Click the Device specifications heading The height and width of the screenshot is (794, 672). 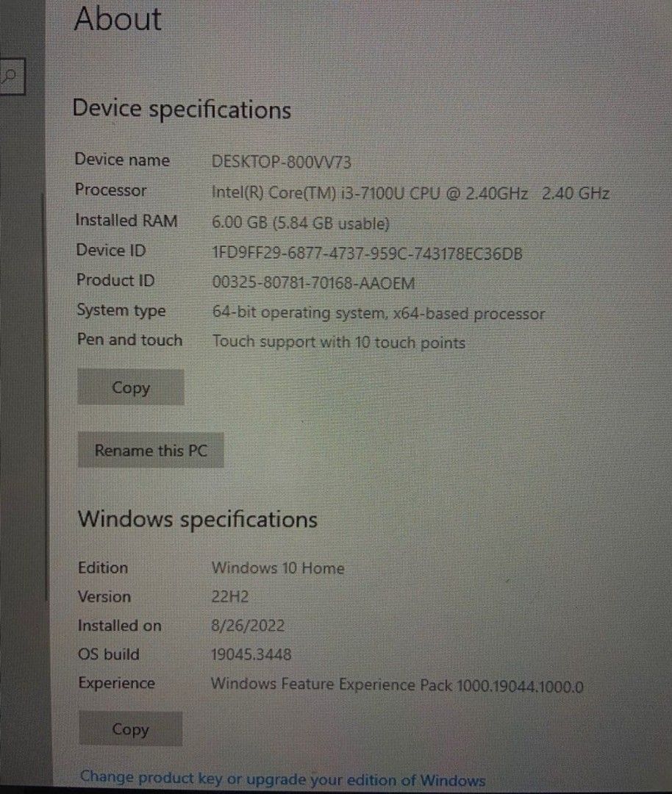click(x=182, y=110)
